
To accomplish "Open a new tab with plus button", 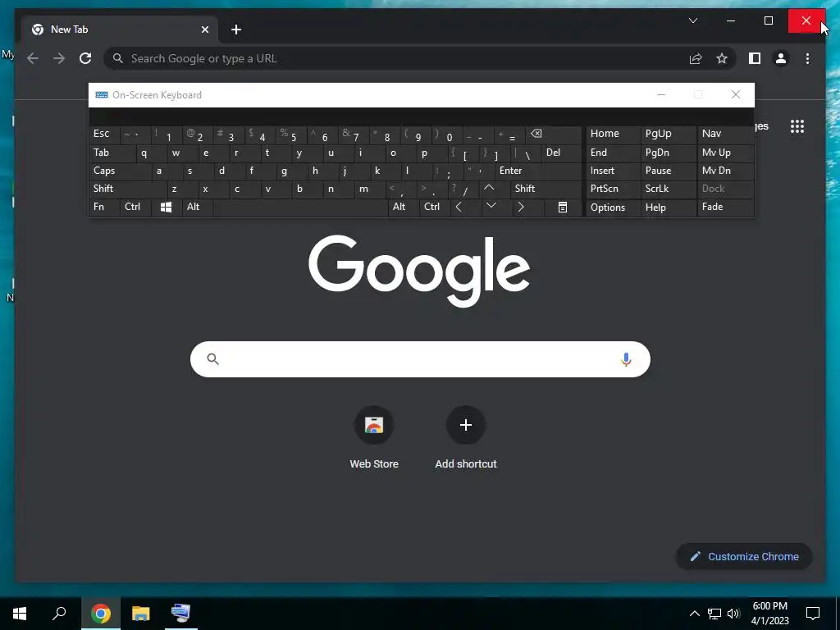I will (x=236, y=30).
